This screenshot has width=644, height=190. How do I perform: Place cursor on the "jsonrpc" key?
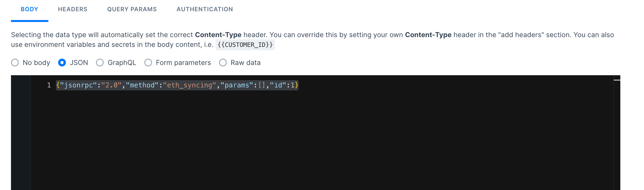(x=79, y=85)
